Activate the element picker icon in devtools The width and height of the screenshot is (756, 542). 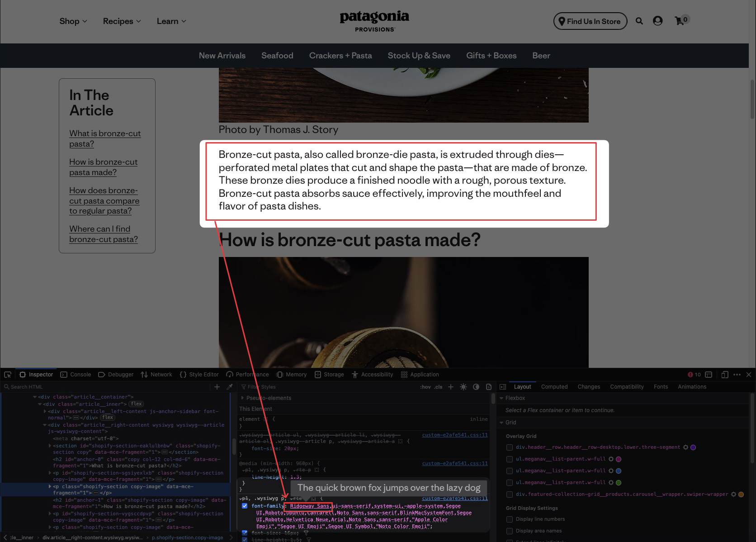coord(8,375)
